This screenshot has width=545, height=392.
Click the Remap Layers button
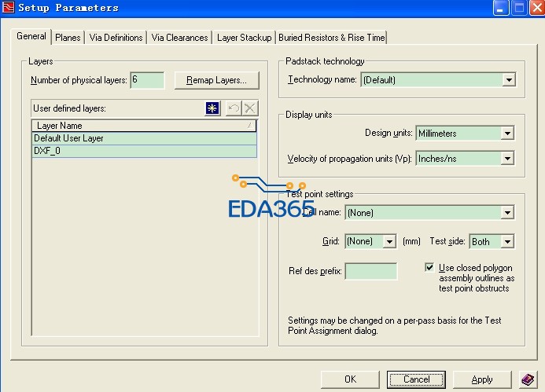tap(217, 80)
